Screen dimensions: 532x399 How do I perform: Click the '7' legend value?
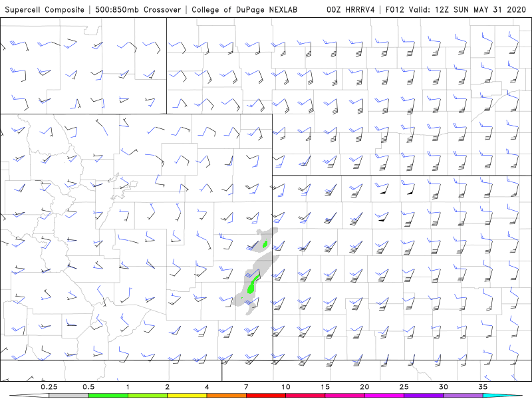coord(246,387)
